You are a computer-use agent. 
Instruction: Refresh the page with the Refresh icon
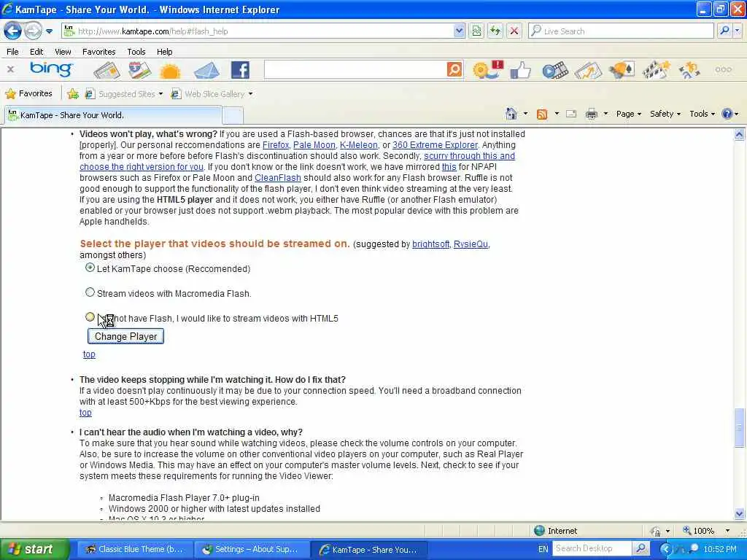(495, 31)
